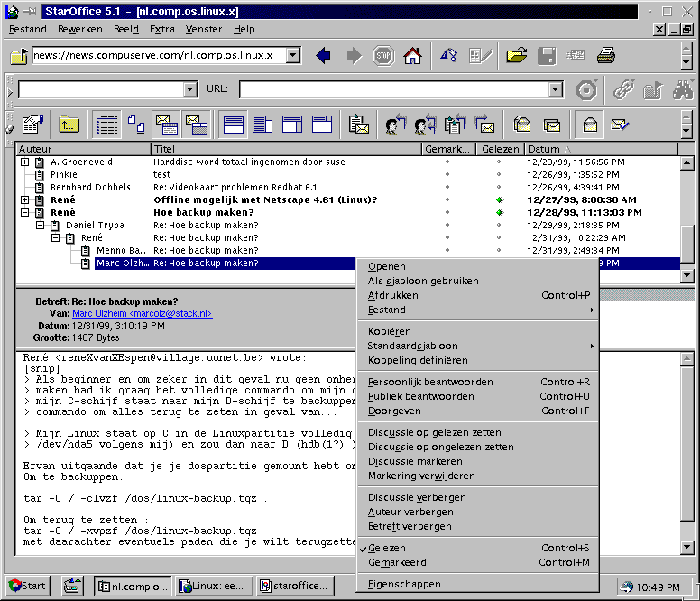Switch to staroffice... taskbar button
This screenshot has width=700, height=601.
pyautogui.click(x=295, y=586)
